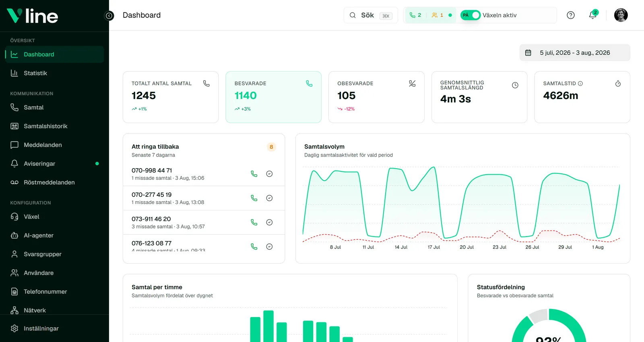
Task: Click the missed call icon in Obesvarade
Action: pyautogui.click(x=412, y=84)
